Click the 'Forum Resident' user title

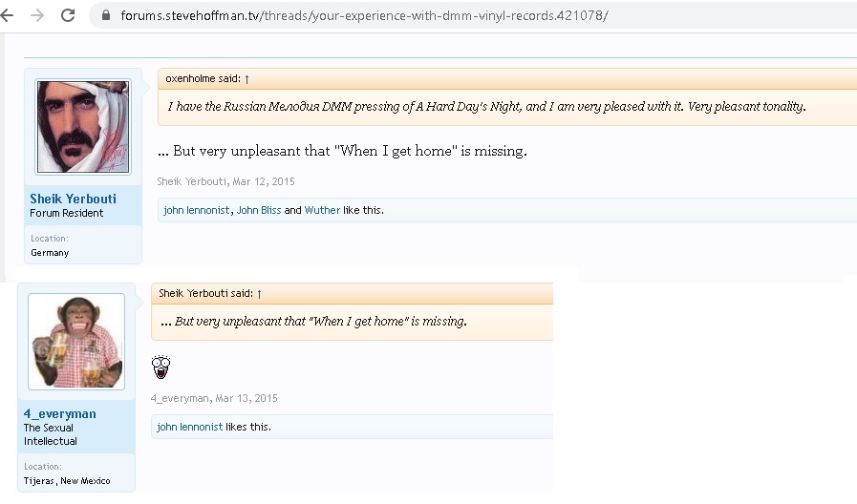[66, 213]
